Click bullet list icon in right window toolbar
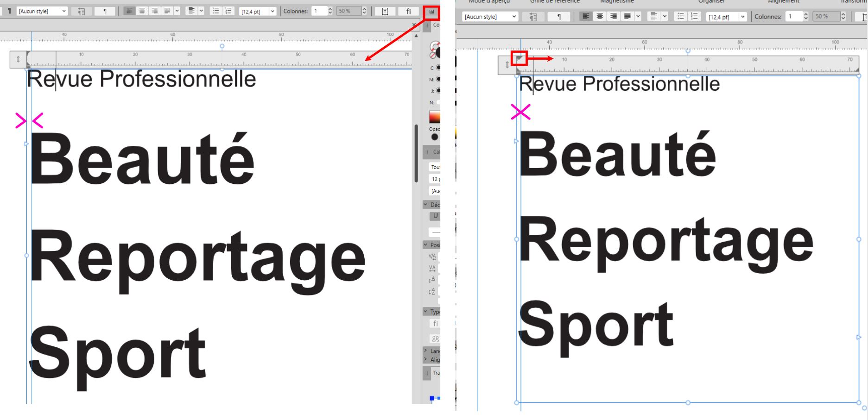 [x=680, y=16]
